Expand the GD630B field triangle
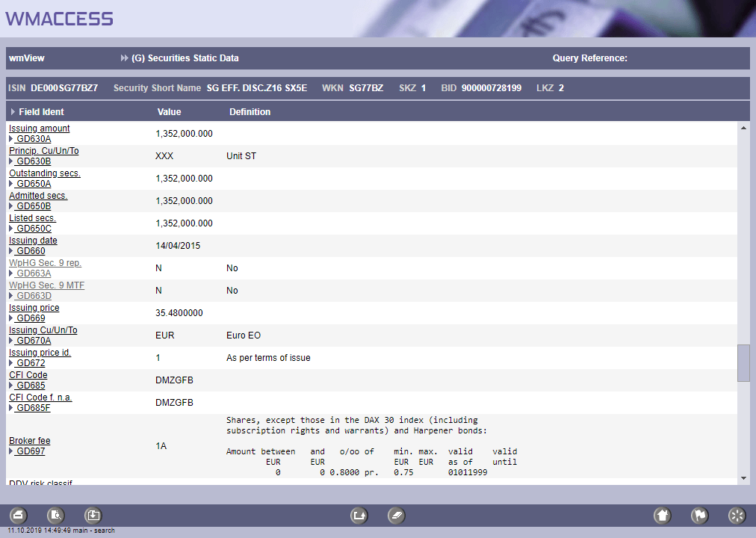 click(11, 161)
